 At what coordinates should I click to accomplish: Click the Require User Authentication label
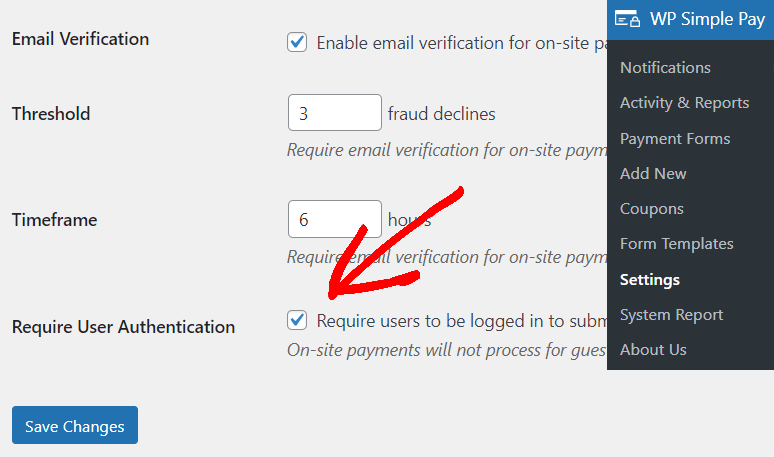click(123, 327)
